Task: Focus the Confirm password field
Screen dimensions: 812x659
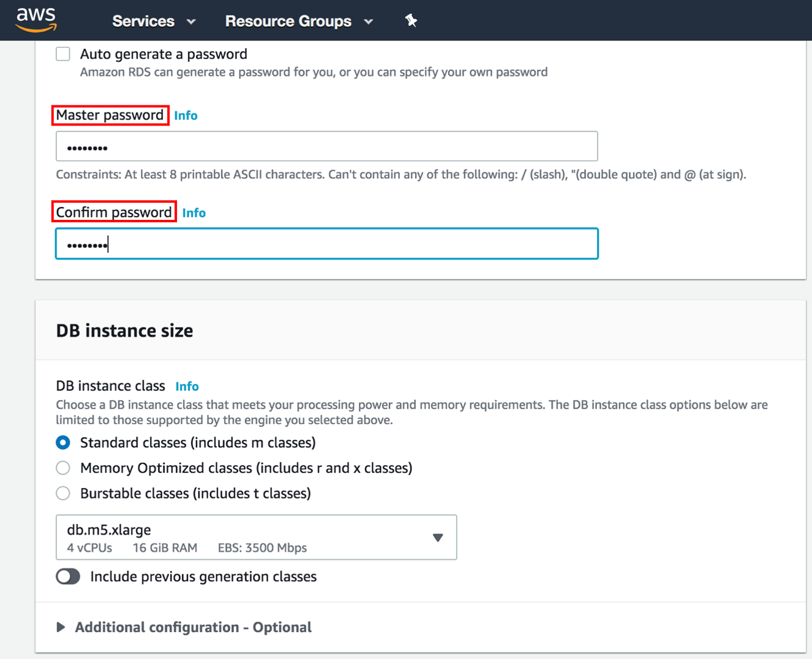Action: click(326, 244)
